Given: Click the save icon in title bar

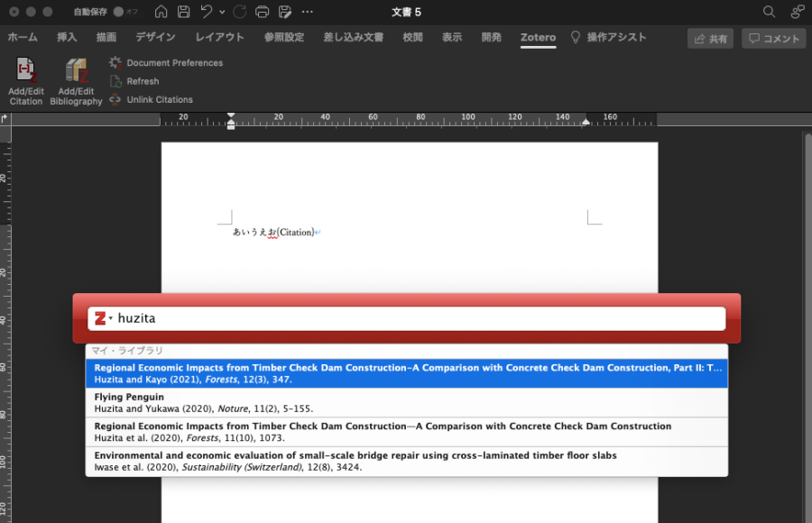Looking at the screenshot, I should click(184, 12).
